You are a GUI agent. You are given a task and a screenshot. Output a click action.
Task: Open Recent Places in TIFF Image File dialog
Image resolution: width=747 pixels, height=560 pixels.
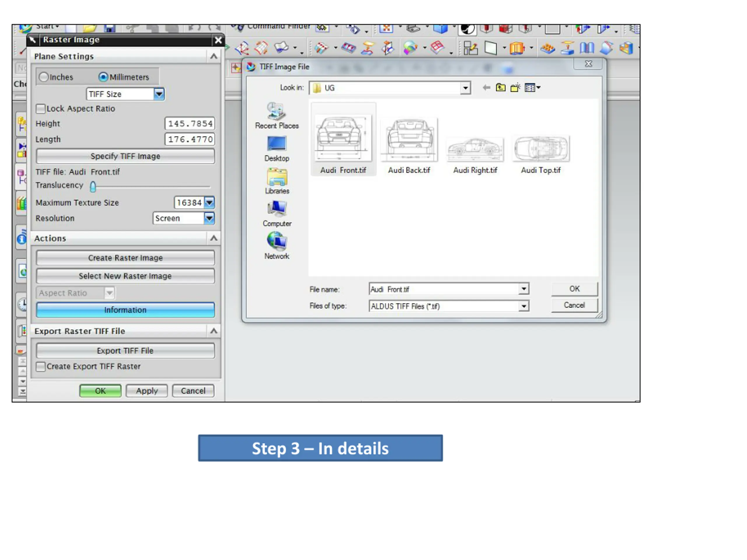[277, 116]
